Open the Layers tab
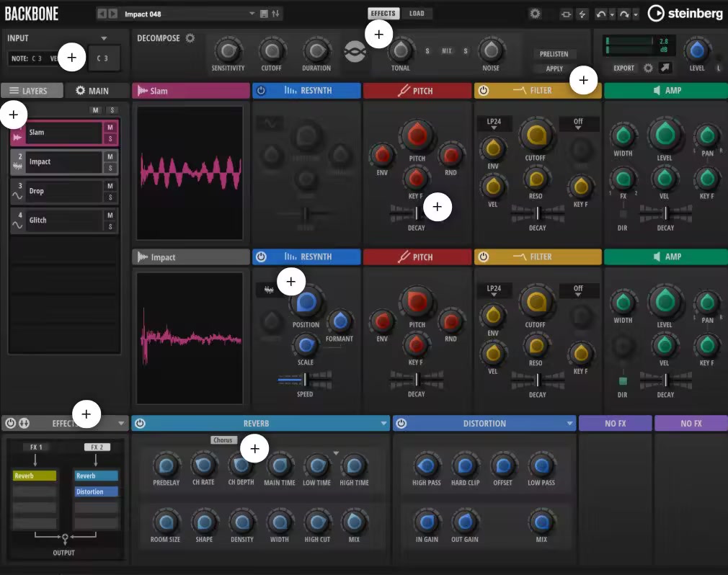The height and width of the screenshot is (575, 728). coord(32,91)
